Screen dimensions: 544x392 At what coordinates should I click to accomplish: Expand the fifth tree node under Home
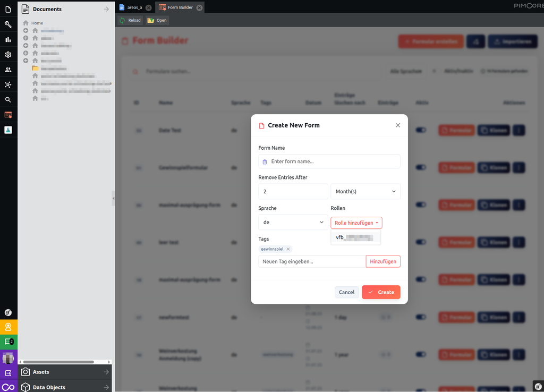(25, 61)
